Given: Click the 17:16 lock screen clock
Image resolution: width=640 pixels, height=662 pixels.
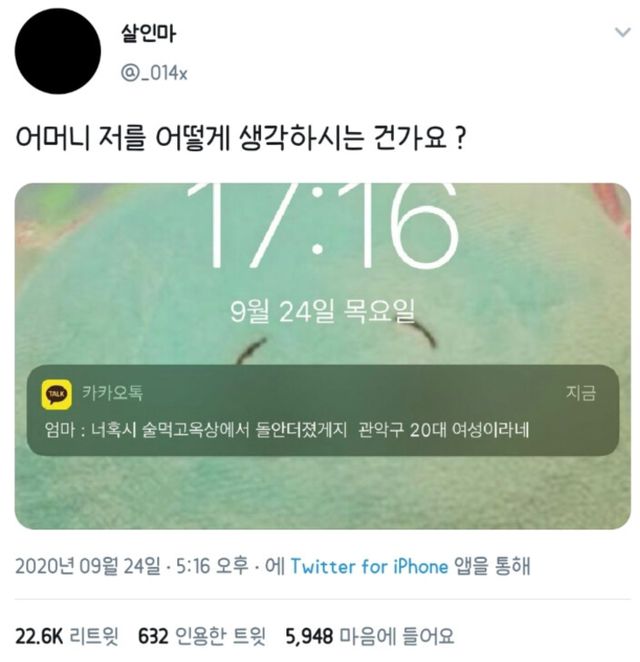Looking at the screenshot, I should tap(323, 226).
